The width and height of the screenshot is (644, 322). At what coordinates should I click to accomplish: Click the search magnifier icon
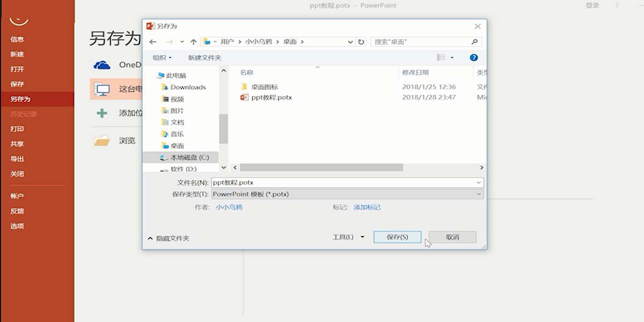coord(474,42)
